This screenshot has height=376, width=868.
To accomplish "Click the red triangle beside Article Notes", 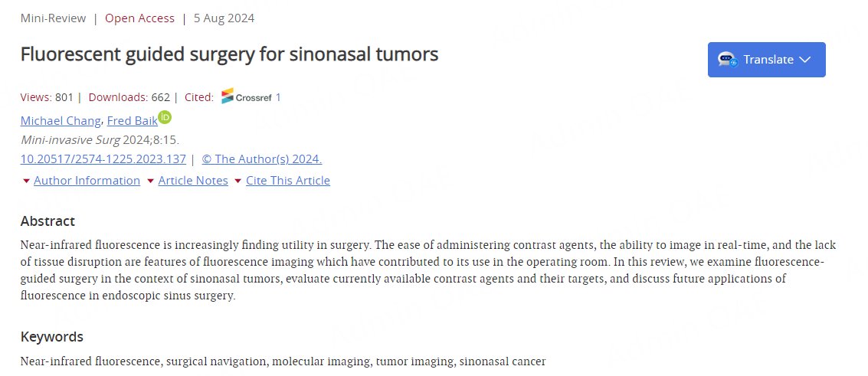I will [150, 181].
